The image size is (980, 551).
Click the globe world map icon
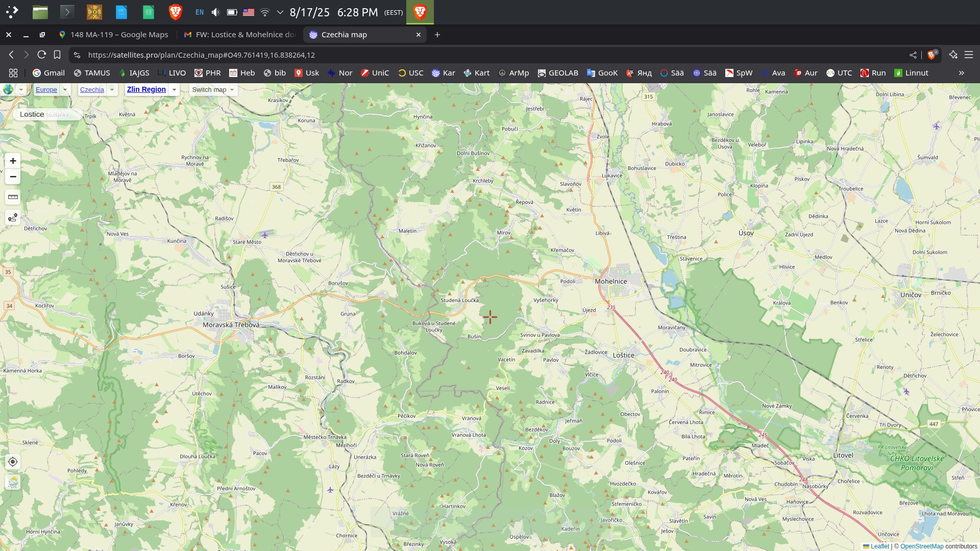coord(8,89)
